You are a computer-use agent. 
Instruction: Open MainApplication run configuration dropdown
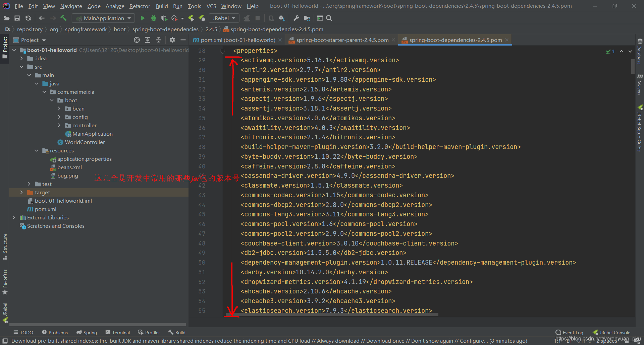pyautogui.click(x=104, y=18)
